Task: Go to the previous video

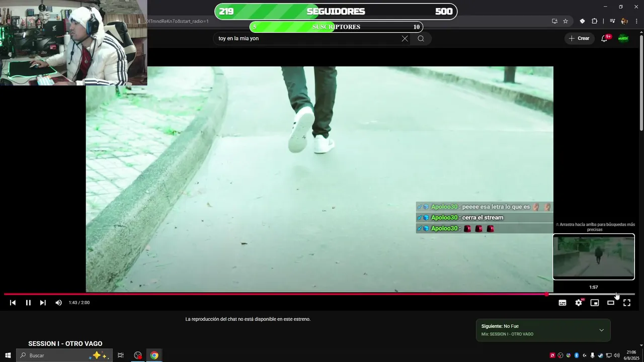Action: (x=13, y=303)
